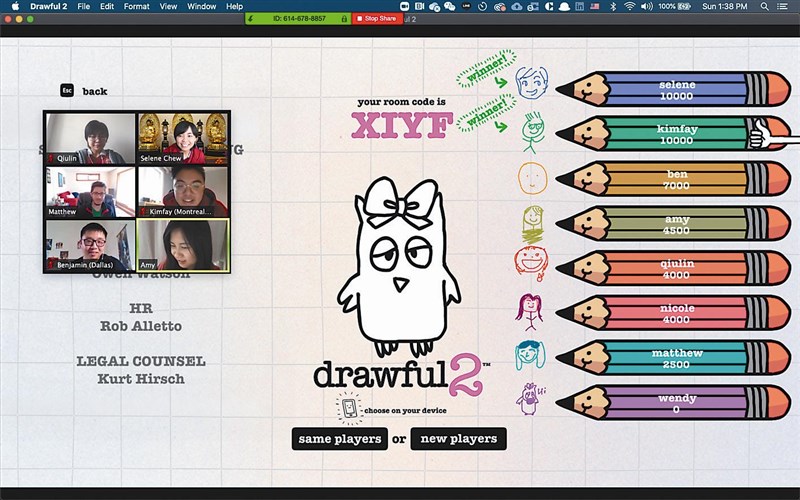Open the Drawful 2 application menu

[x=48, y=6]
